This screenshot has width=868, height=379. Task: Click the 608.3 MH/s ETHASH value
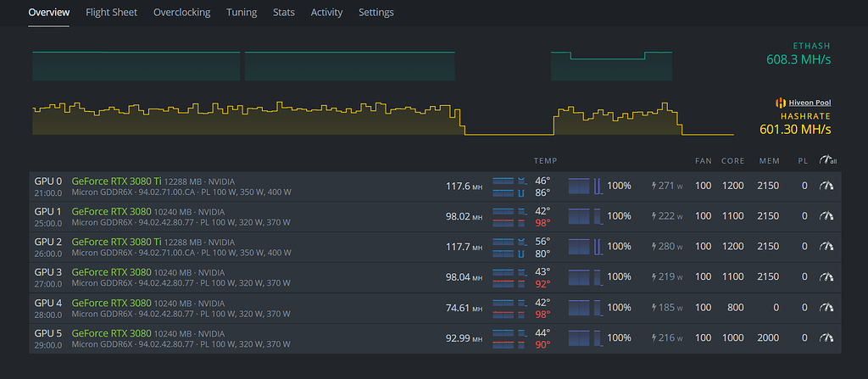[x=798, y=59]
